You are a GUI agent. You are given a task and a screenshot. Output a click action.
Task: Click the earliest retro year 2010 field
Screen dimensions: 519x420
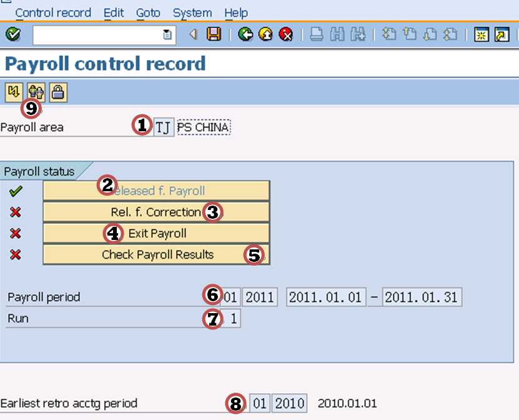click(x=290, y=404)
